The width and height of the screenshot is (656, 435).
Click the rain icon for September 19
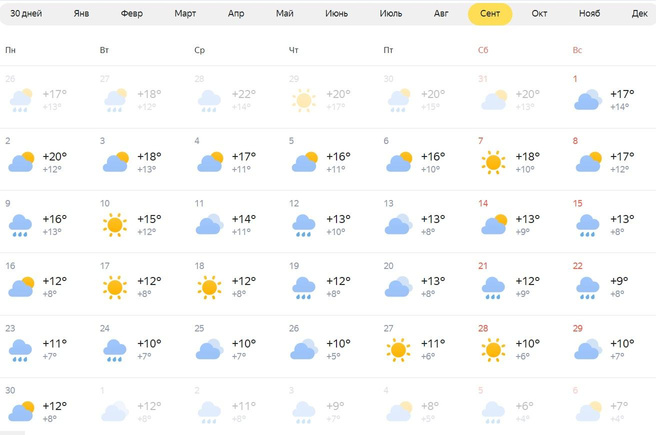[303, 288]
